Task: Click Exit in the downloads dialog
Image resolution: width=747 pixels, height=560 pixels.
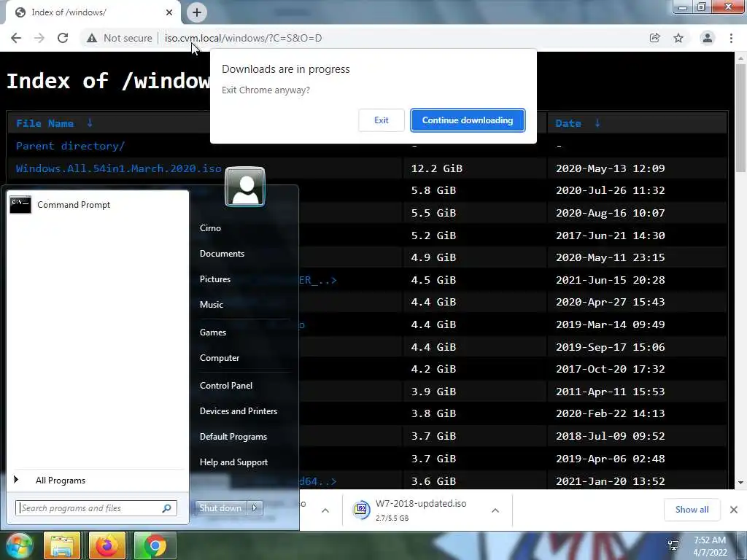Action: click(x=381, y=120)
